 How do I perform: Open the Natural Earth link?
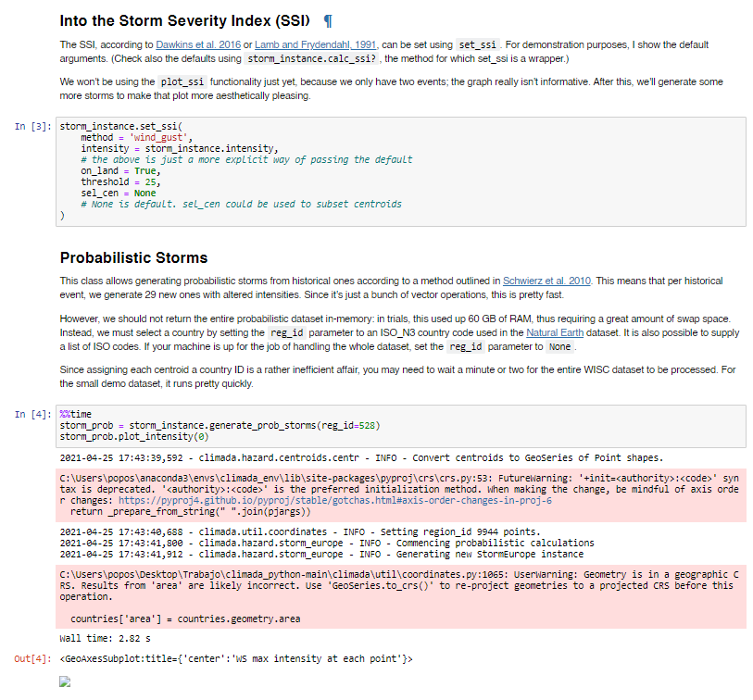click(556, 331)
